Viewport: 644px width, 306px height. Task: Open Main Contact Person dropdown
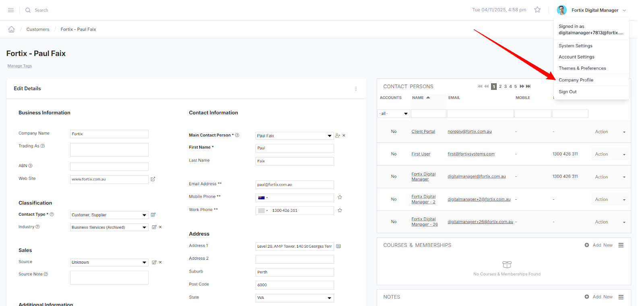(295, 136)
